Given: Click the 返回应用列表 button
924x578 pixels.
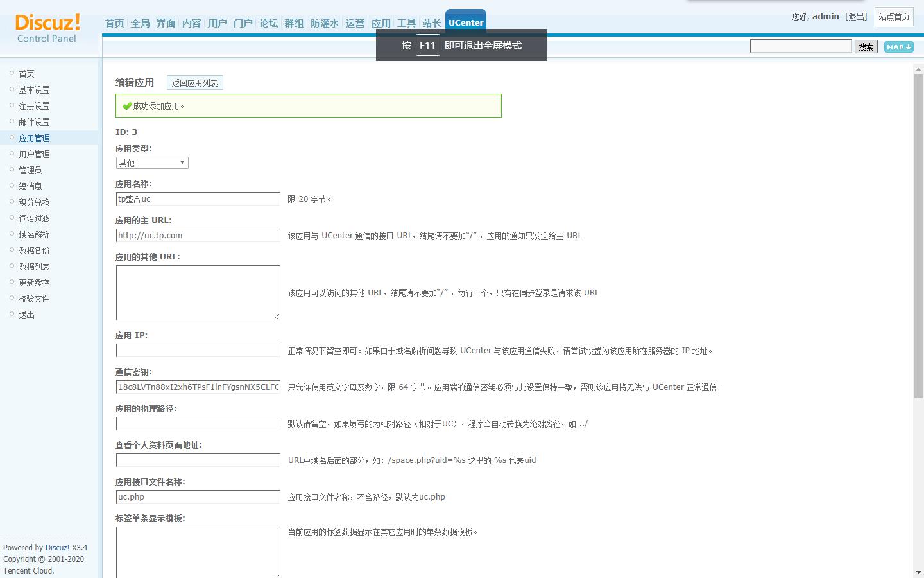Looking at the screenshot, I should (194, 82).
